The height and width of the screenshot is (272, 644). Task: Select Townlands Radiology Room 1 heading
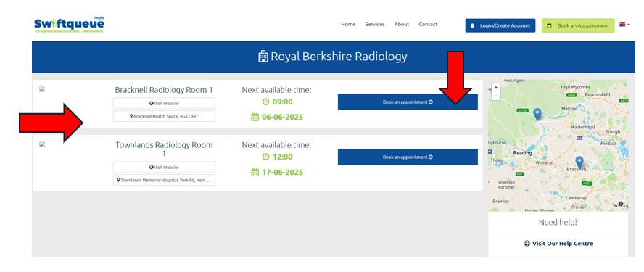click(164, 149)
